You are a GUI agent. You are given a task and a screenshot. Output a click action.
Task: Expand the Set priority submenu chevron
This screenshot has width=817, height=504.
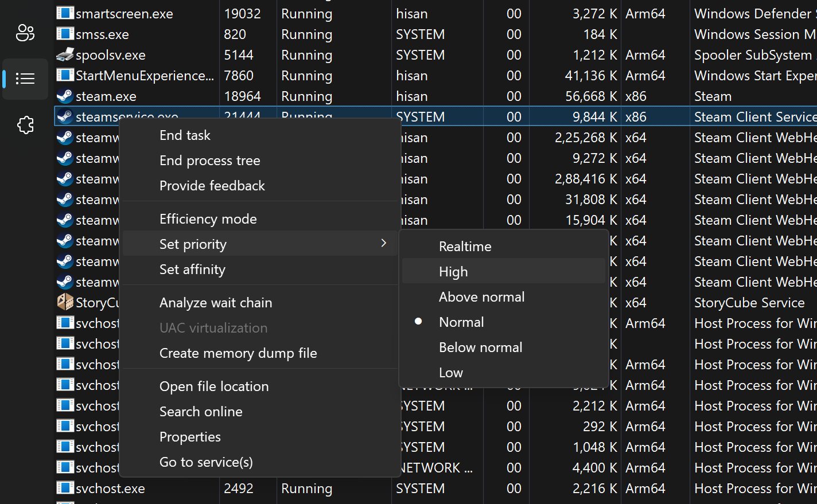pyautogui.click(x=383, y=243)
